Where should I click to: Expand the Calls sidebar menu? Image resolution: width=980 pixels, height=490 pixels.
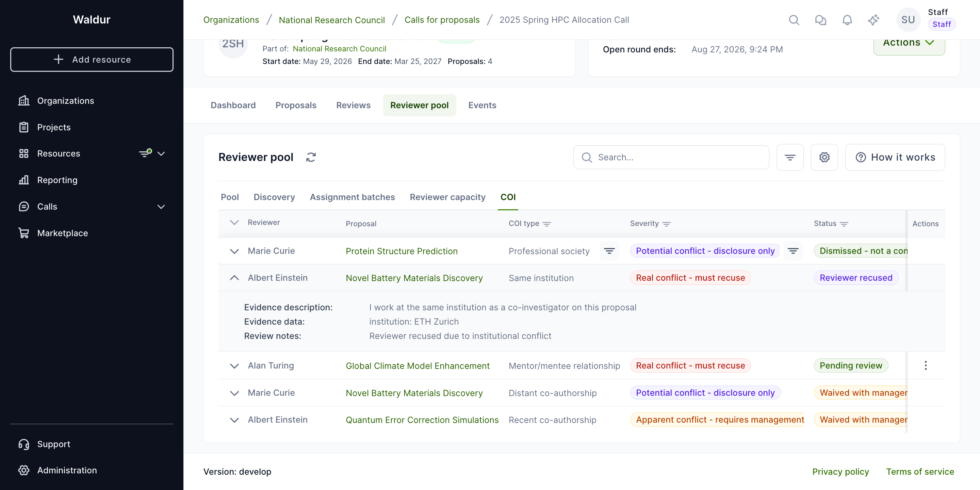coord(161,207)
